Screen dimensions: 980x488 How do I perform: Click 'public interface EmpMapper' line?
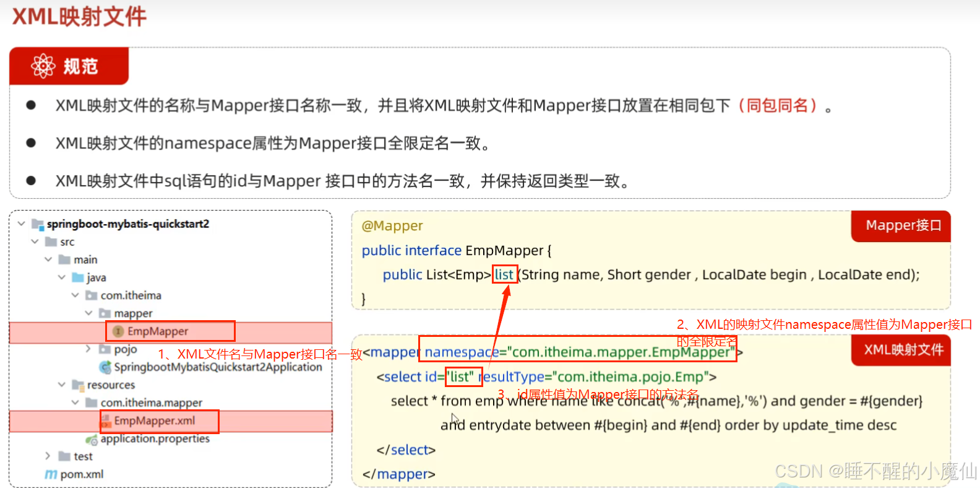tap(457, 251)
